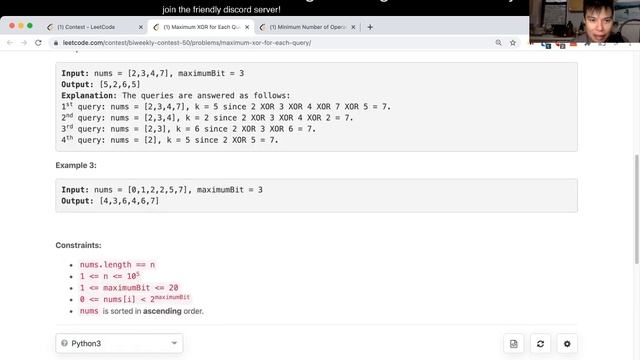Click the '1st query' explanation line
Image resolution: width=640 pixels, height=360 pixels.
coord(226,107)
